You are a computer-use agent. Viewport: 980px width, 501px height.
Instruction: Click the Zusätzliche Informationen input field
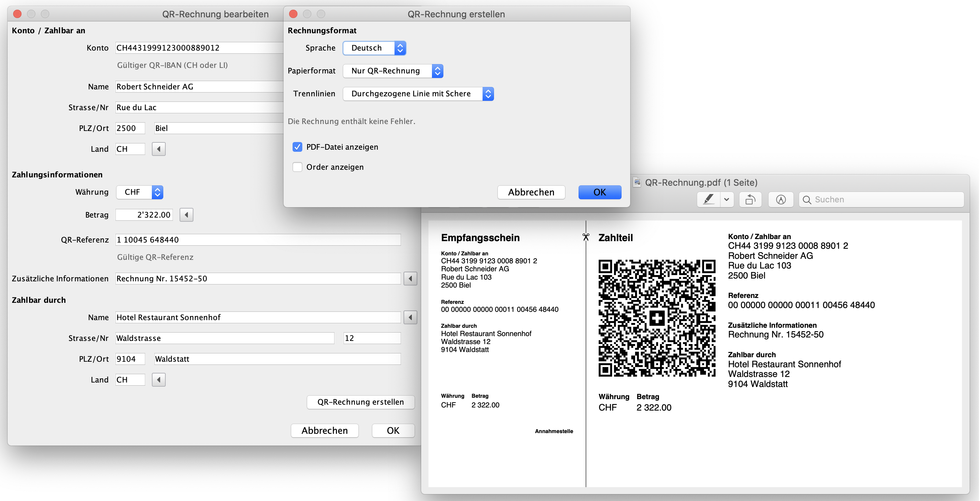[258, 279]
